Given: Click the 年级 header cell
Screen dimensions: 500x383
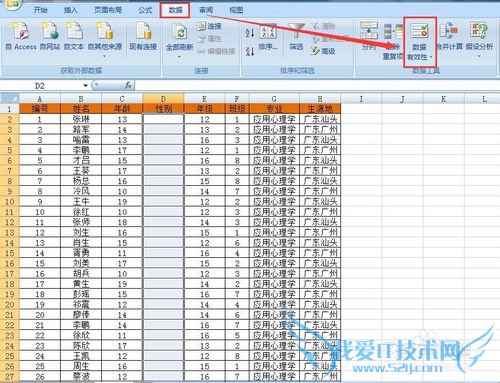Looking at the screenshot, I should (204, 109).
